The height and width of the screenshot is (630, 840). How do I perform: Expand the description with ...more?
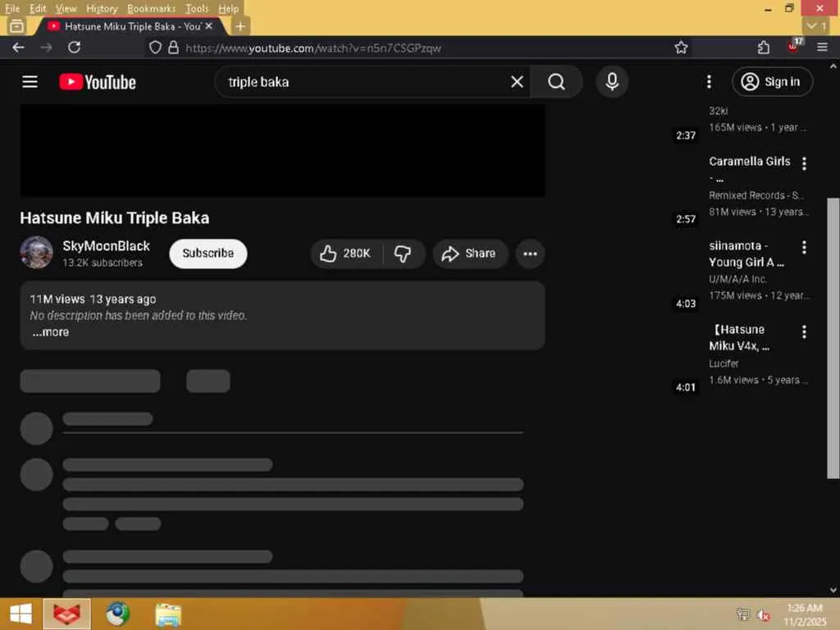[51, 332]
